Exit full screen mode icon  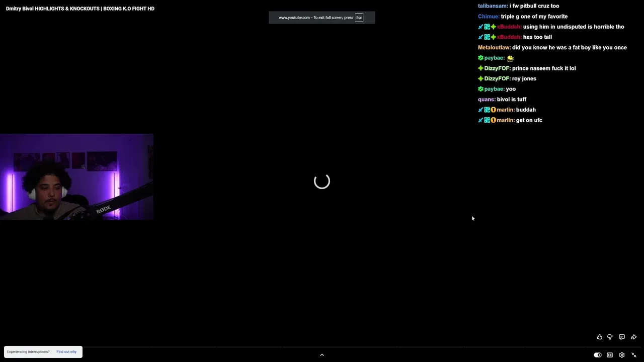(634, 355)
